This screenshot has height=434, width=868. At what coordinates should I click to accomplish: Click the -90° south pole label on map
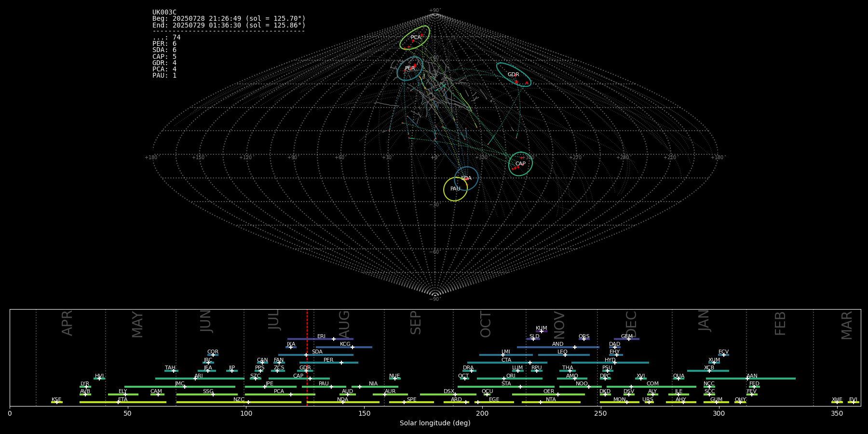(x=435, y=299)
